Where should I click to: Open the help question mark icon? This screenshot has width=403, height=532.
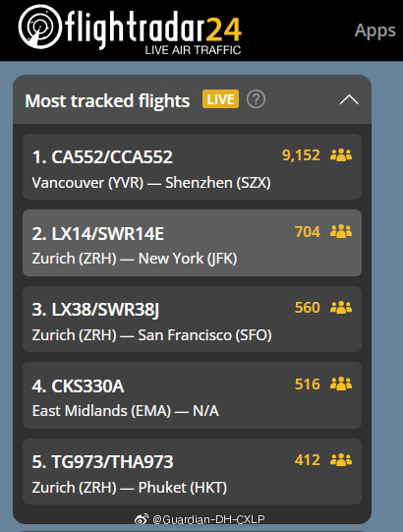point(256,99)
